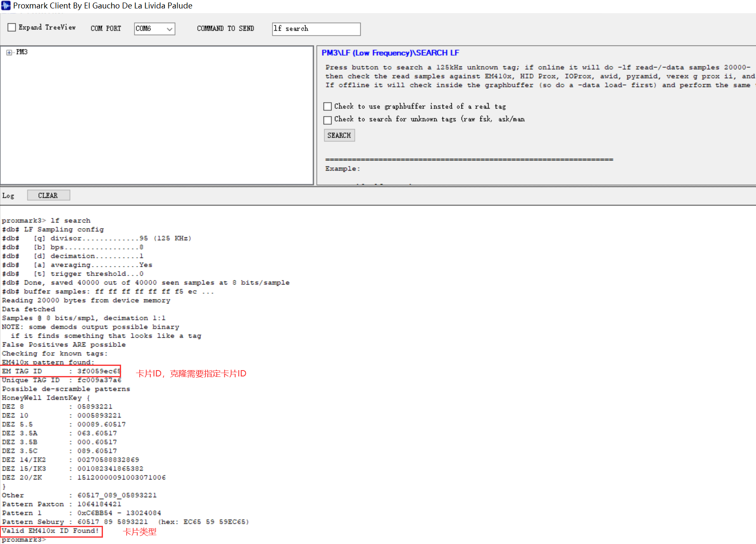Click the 'EM410x pattern found:' line

click(x=48, y=363)
